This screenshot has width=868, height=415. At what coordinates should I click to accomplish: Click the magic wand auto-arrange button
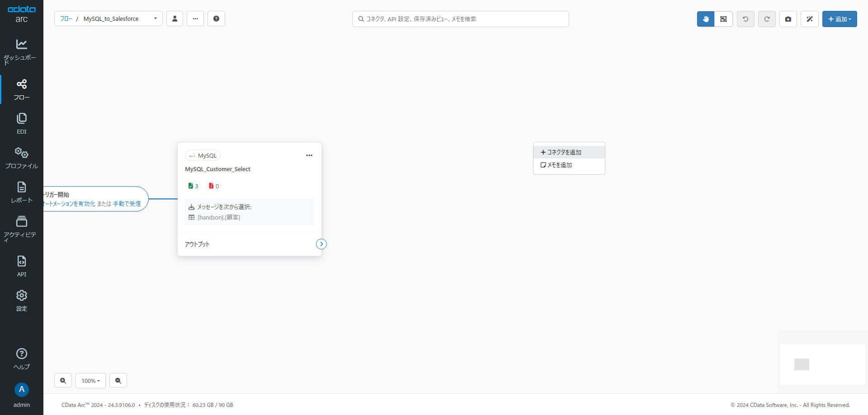[x=810, y=19]
